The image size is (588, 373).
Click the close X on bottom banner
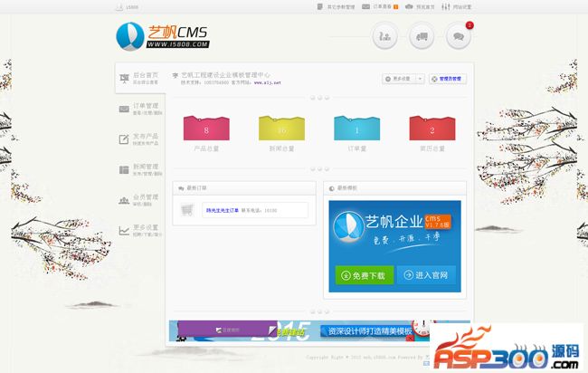[410, 338]
